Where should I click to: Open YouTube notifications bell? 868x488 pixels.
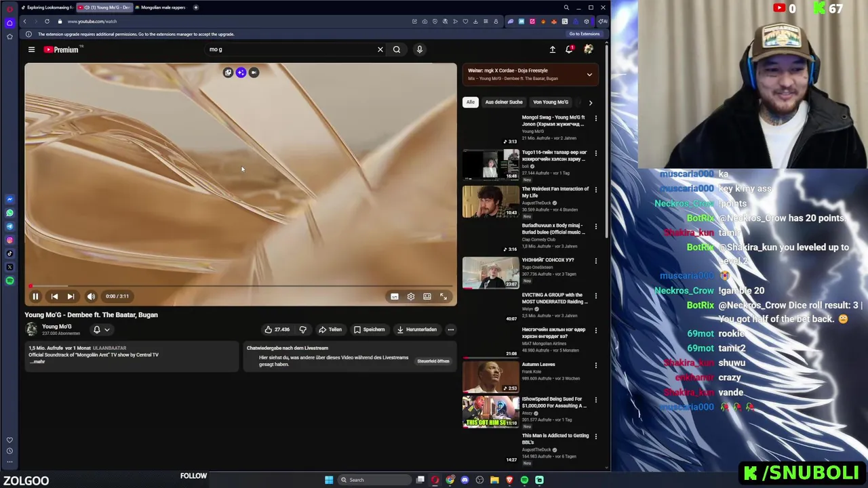point(570,49)
